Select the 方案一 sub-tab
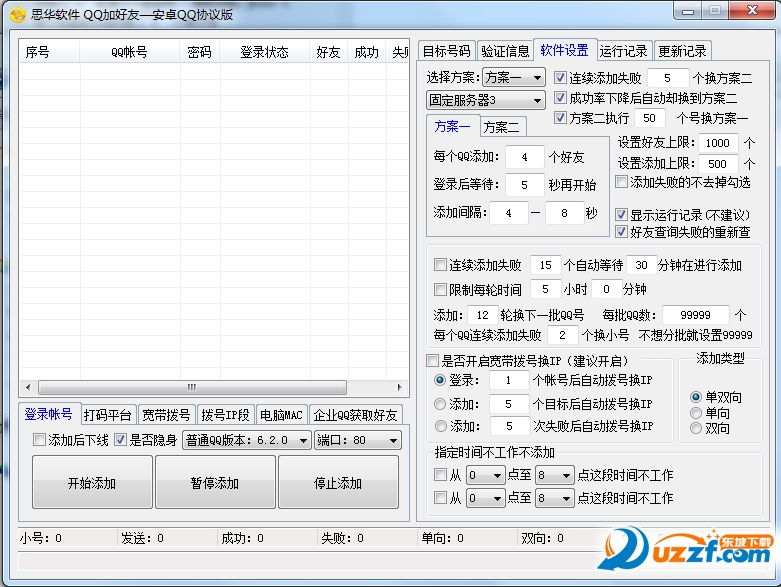 pos(452,126)
